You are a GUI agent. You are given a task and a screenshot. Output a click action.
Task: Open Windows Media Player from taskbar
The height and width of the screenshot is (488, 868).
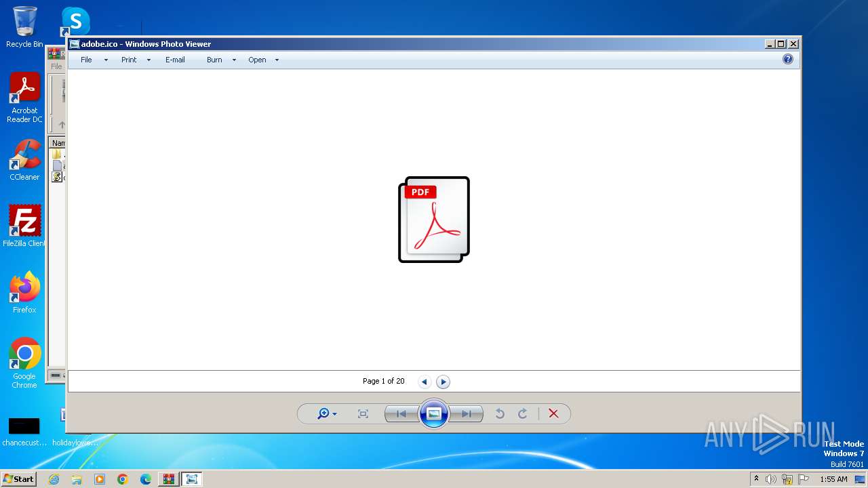point(100,479)
